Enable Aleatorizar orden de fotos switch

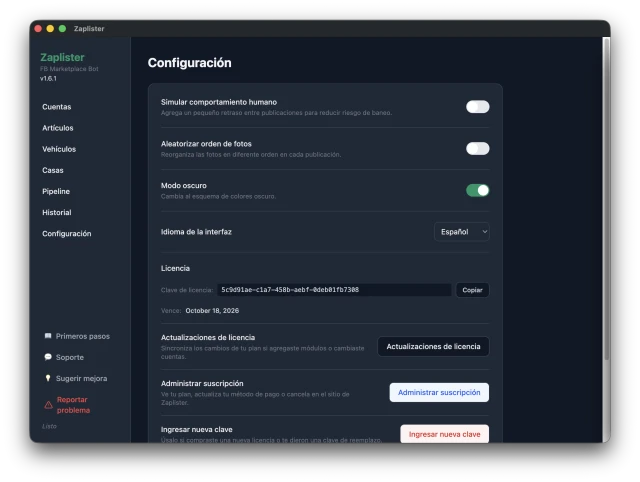click(478, 149)
